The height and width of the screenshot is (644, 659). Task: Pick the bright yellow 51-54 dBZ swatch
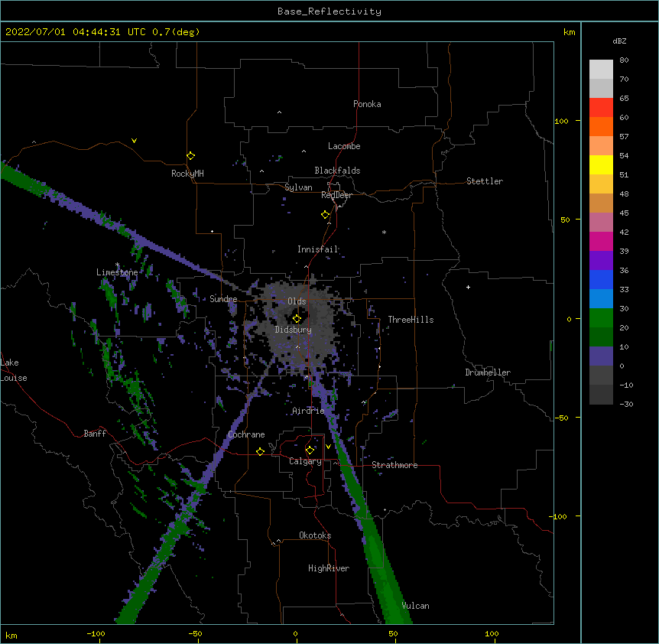pos(601,165)
